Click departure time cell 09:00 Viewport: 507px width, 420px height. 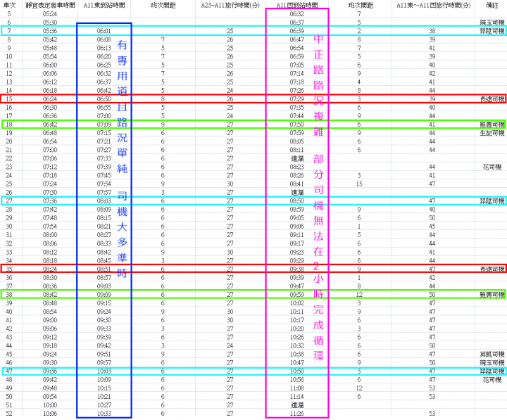[50, 320]
